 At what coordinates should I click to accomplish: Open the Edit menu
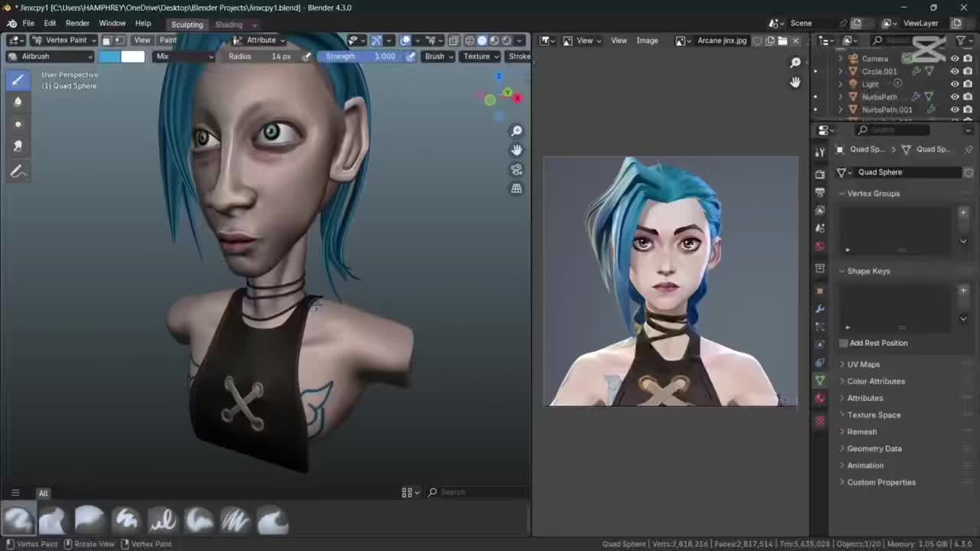pos(50,23)
